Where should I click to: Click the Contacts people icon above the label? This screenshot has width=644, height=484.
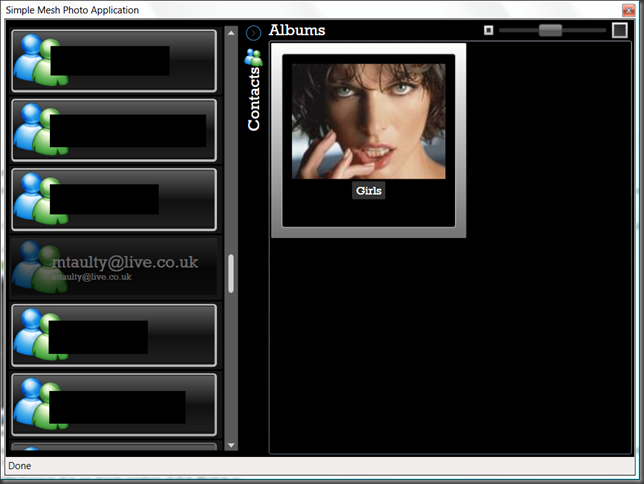(x=253, y=58)
